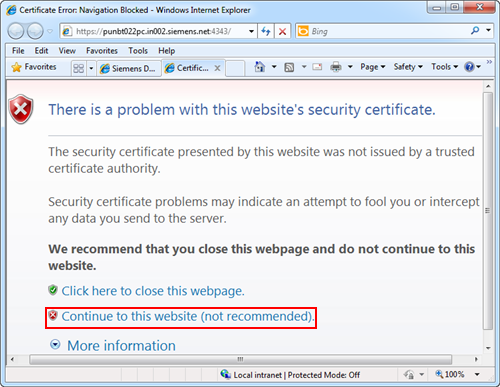Open the address bar history dropdown
Screen dimensions: 500x387
[x=251, y=31]
